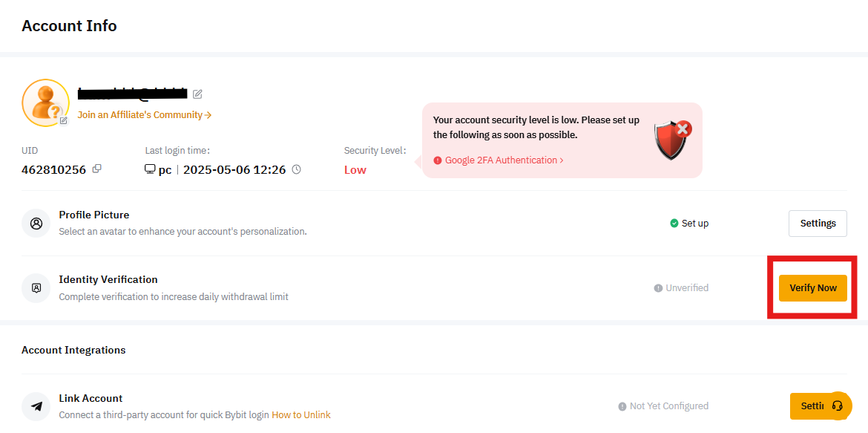Click the Link Account paper plane icon
This screenshot has height=433, width=868.
click(36, 406)
